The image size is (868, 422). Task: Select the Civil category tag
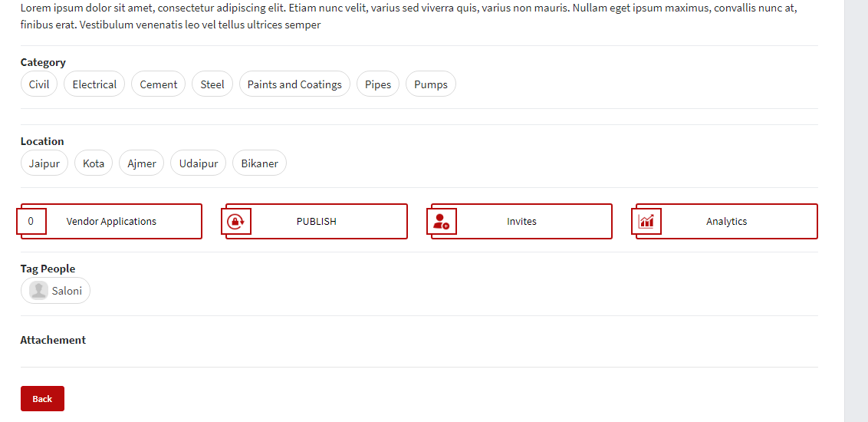coord(39,84)
